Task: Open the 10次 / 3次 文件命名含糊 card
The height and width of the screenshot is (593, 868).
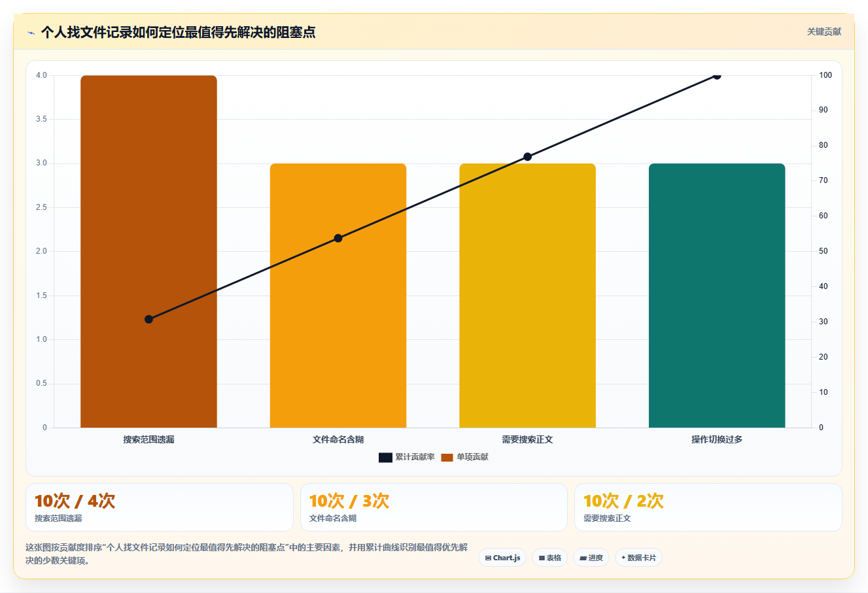Action: (434, 507)
